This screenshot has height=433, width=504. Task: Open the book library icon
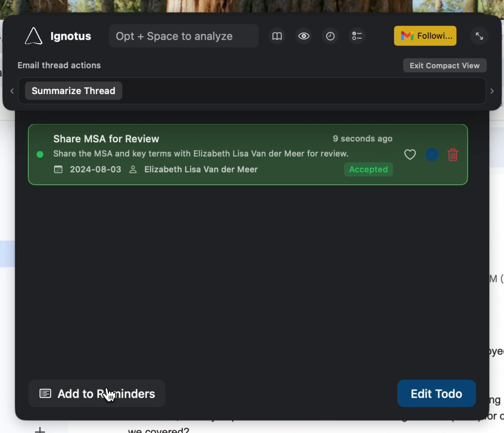click(277, 36)
